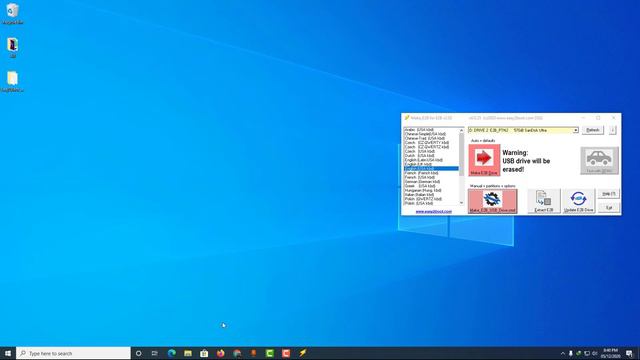This screenshot has height=360, width=640.
Task: Select English (UK kbd) language entry
Action: tap(431, 164)
